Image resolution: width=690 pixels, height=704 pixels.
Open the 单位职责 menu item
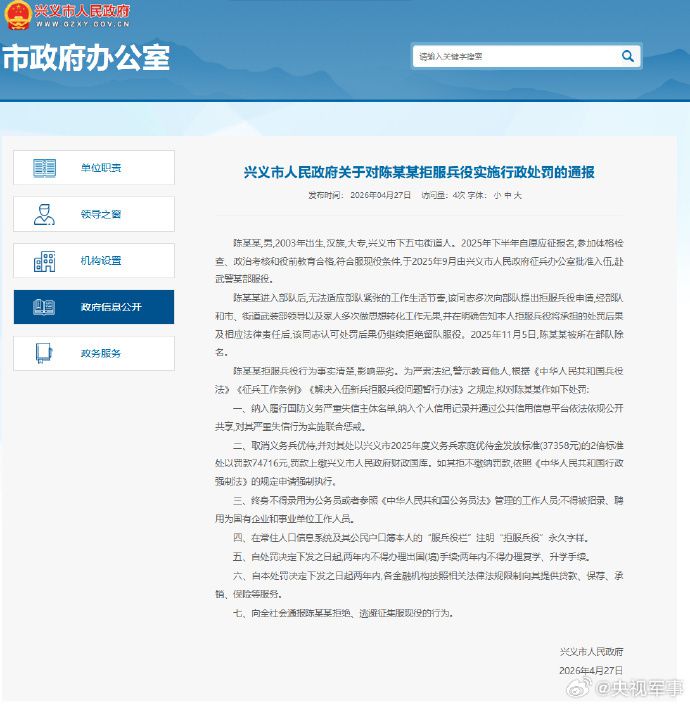(101, 168)
